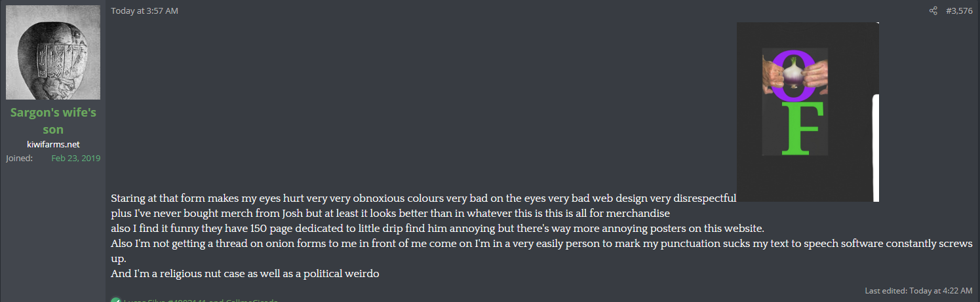Click the sentence about text to speech software
Screen dimensions: 980x302
point(541,244)
